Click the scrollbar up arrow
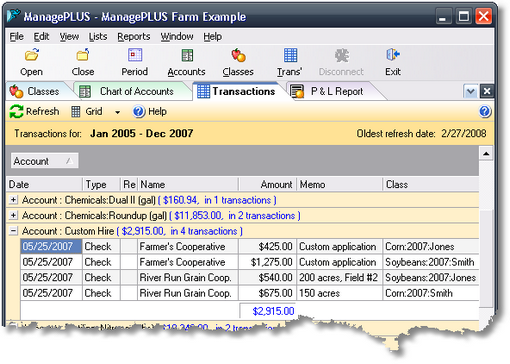This screenshot has width=510, height=364. click(x=486, y=154)
